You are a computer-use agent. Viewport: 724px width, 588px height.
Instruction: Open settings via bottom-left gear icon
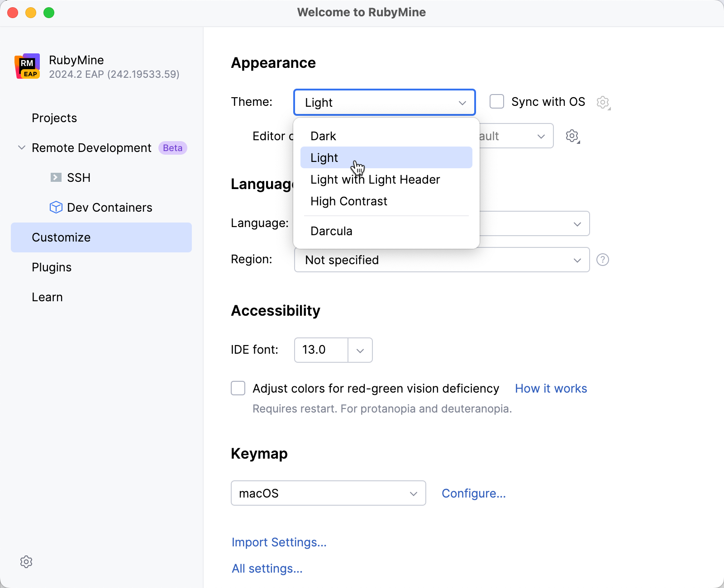click(26, 562)
